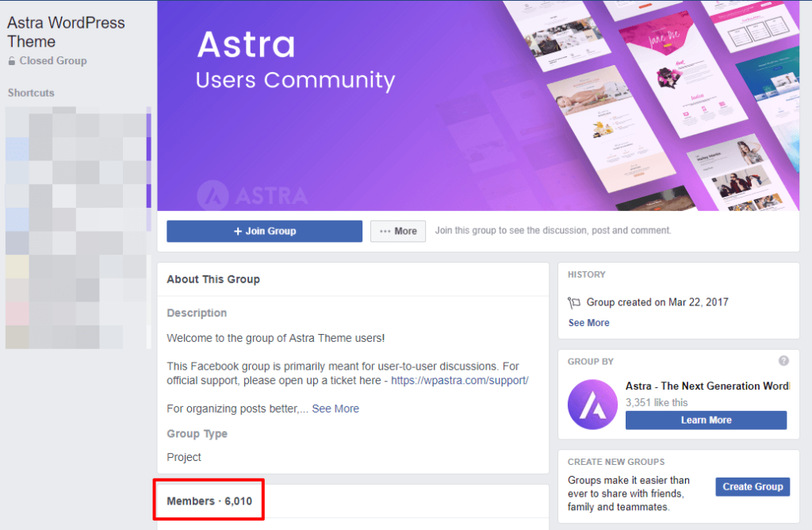Viewport: 812px width, 530px height.
Task: Click the Create Group button
Action: click(x=753, y=487)
